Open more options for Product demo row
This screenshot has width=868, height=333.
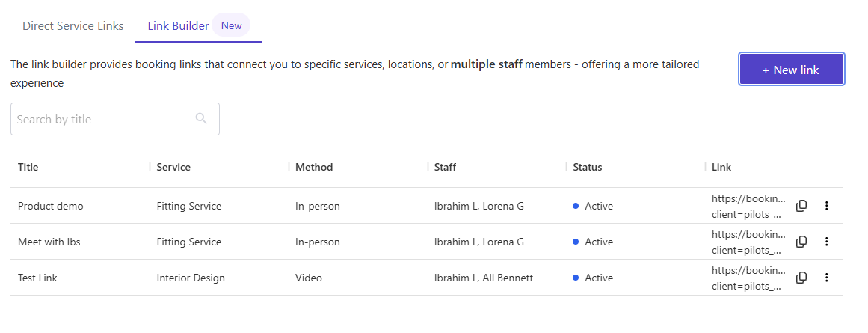coord(826,206)
